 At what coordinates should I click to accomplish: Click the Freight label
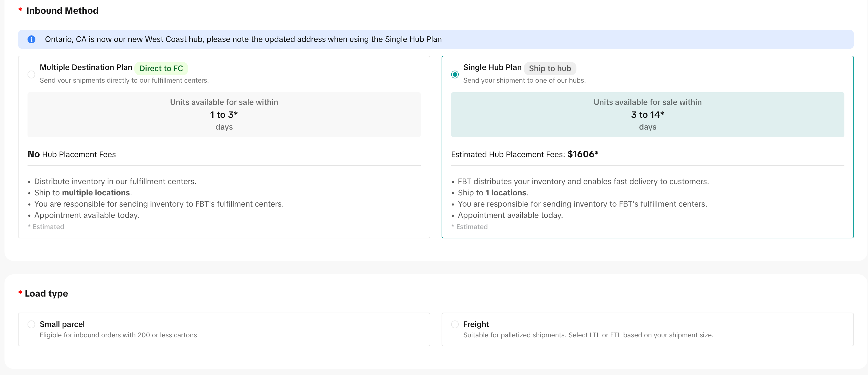pos(476,324)
